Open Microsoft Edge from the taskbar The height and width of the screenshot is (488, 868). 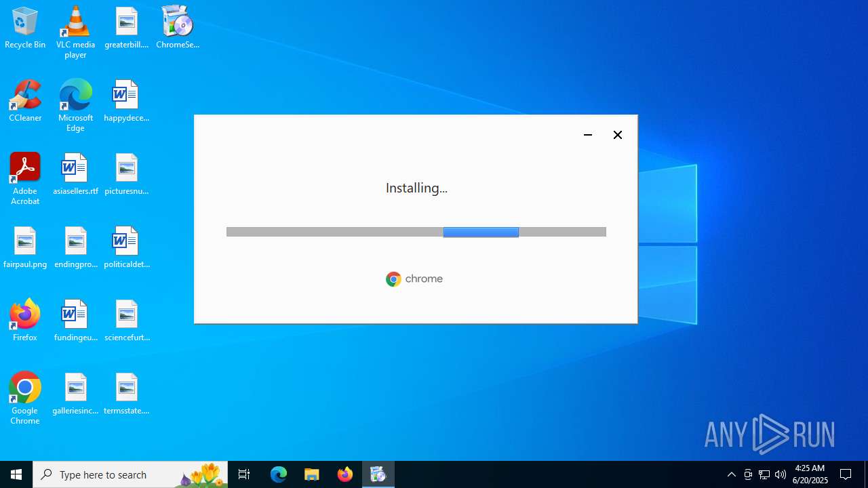279,474
